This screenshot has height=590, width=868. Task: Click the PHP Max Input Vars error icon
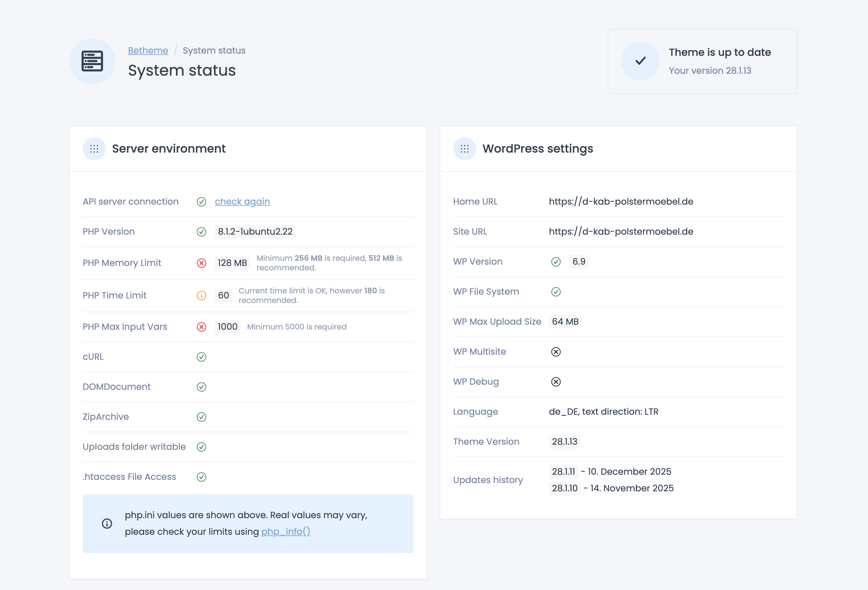pyautogui.click(x=201, y=327)
